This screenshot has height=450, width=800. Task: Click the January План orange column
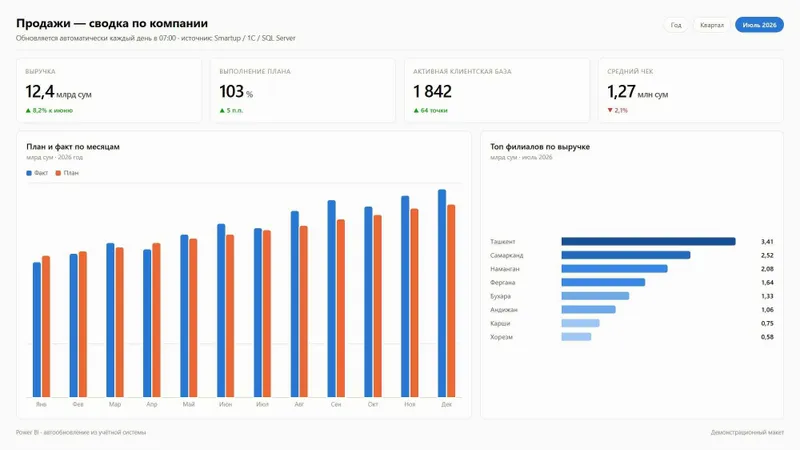tap(46, 327)
